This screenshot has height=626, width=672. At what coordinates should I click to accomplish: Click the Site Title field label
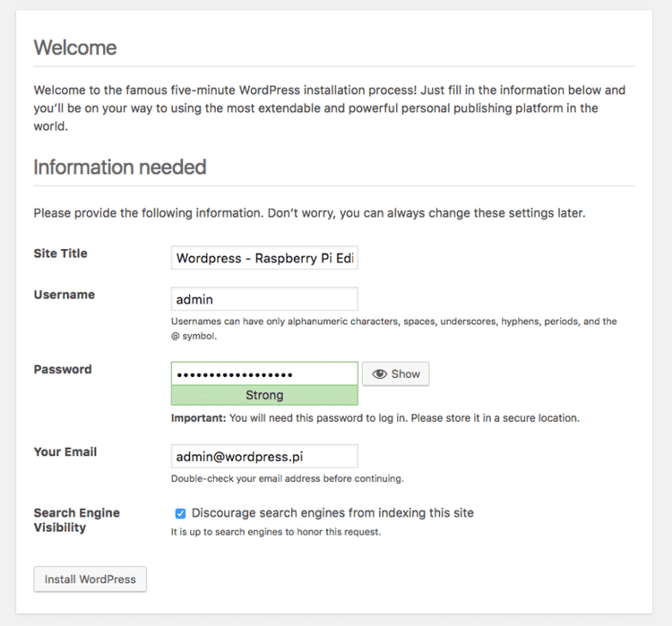click(60, 253)
